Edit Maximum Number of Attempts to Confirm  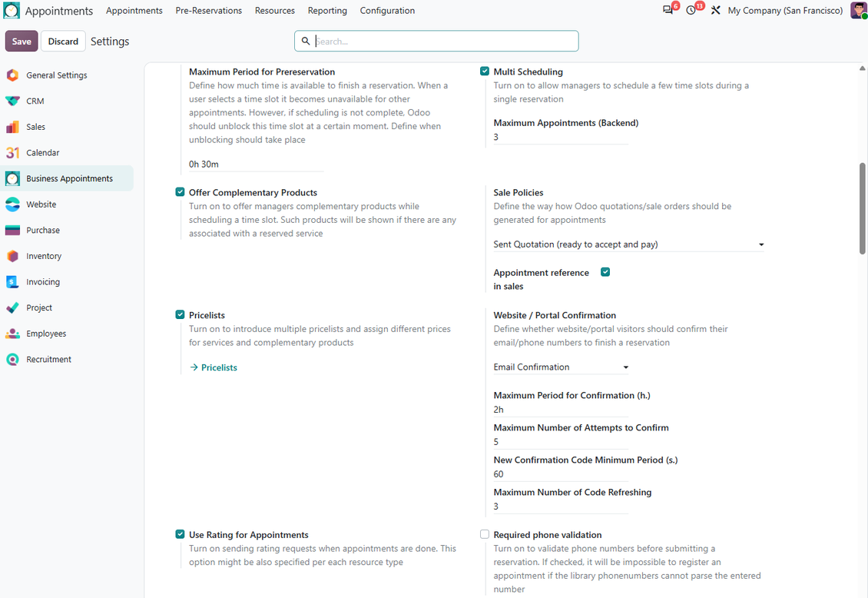click(562, 442)
